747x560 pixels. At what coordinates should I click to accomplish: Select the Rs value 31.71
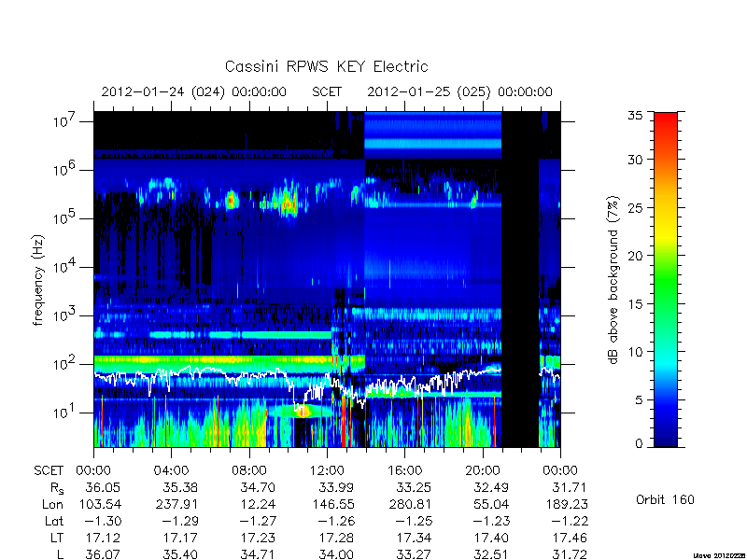pyautogui.click(x=570, y=487)
